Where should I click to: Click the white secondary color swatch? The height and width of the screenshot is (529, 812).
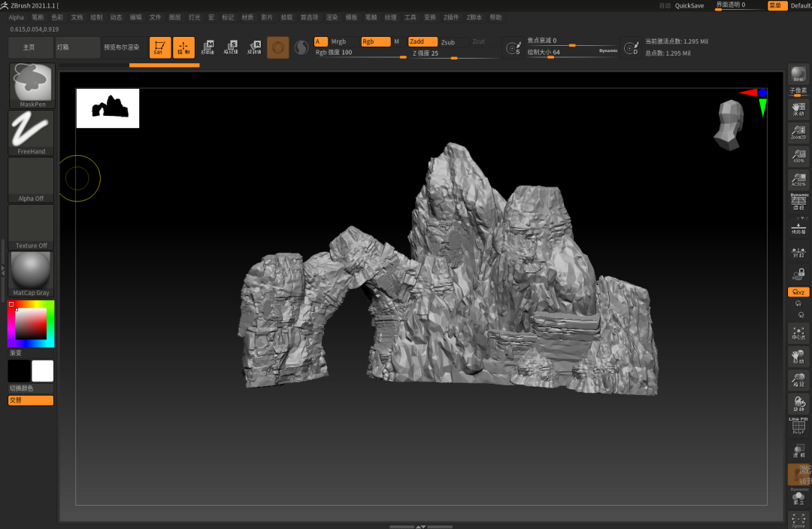tap(43, 371)
